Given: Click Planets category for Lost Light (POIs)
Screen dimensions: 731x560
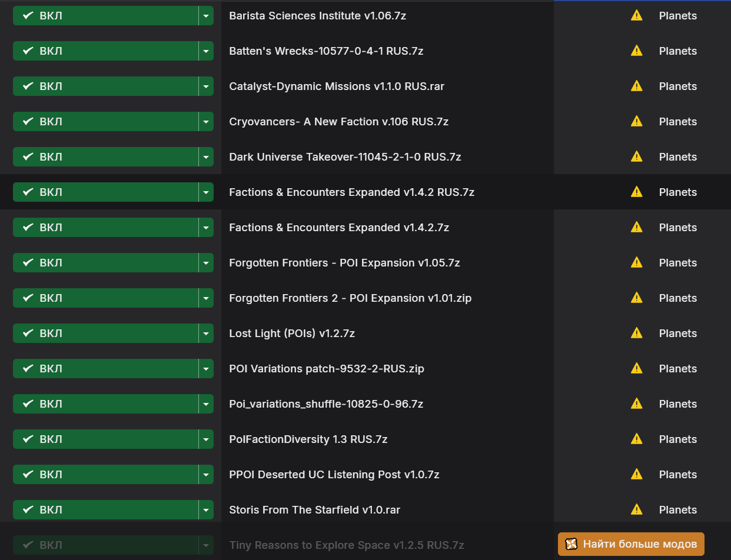Looking at the screenshot, I should (x=677, y=334).
